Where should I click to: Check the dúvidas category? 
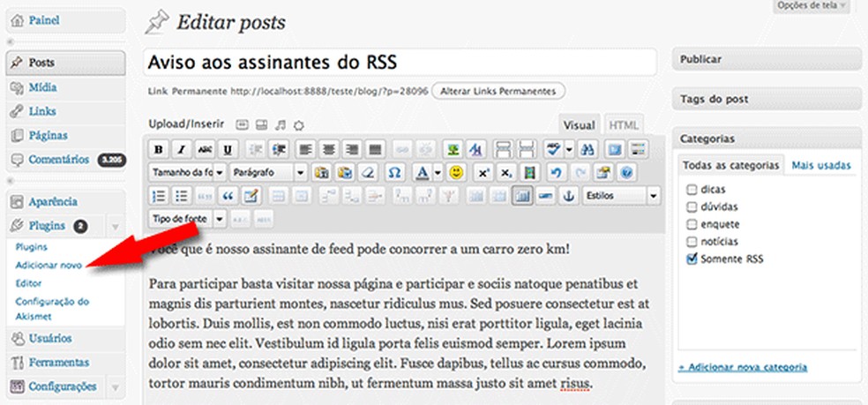click(x=692, y=207)
